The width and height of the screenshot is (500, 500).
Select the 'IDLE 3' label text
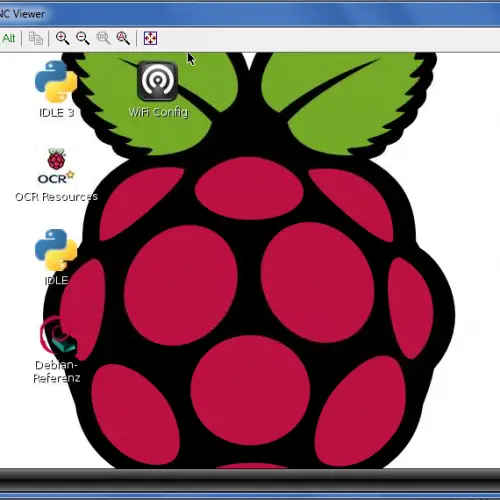pyautogui.click(x=56, y=113)
